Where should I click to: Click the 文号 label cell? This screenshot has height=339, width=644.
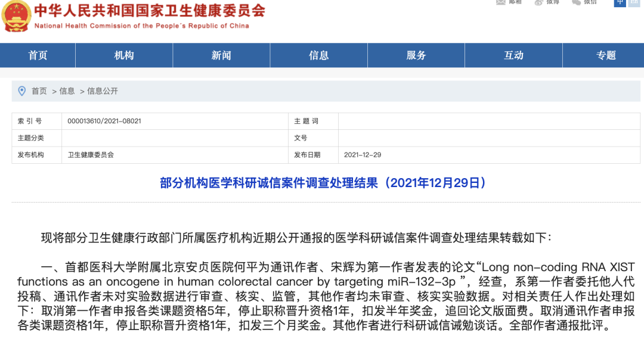[313, 138]
